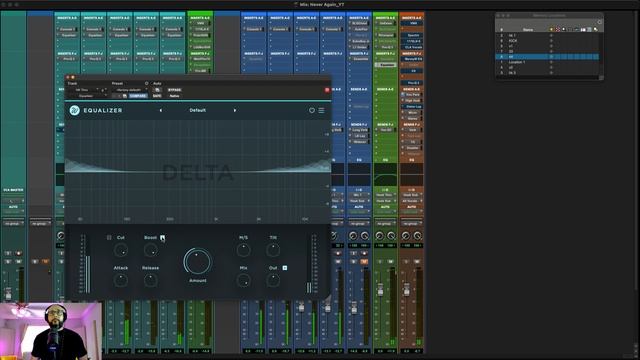The height and width of the screenshot is (360, 640).
Task: Click the last icon in Memory Locations header row
Action: [596, 29]
